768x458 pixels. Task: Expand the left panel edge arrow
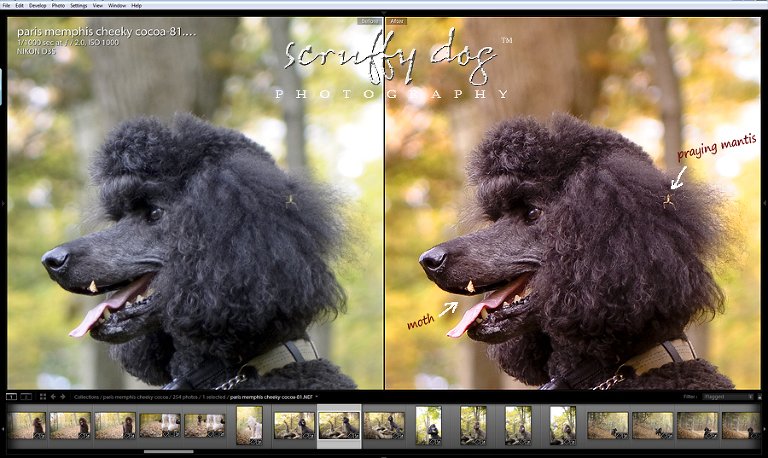3,204
